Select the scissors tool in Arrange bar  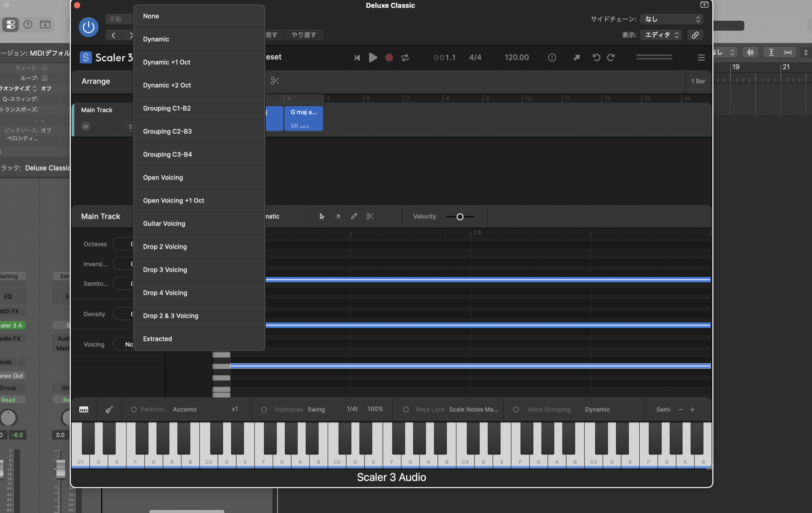[x=275, y=81]
